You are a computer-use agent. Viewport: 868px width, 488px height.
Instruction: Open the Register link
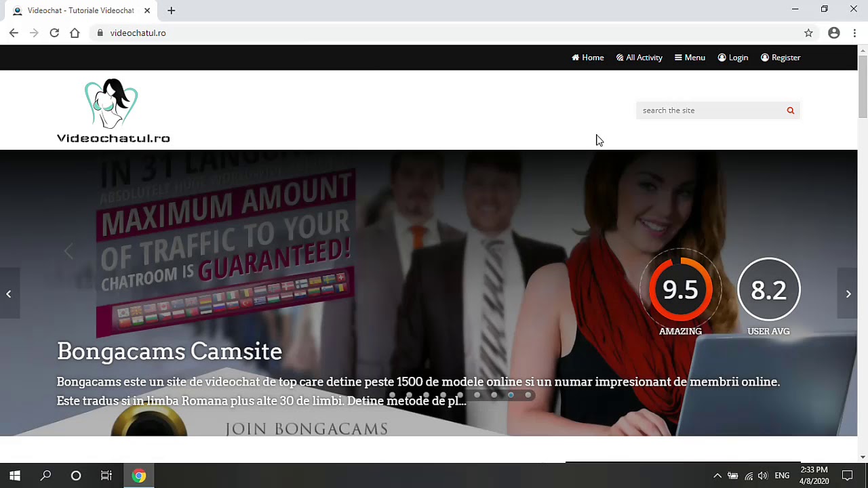click(x=781, y=58)
